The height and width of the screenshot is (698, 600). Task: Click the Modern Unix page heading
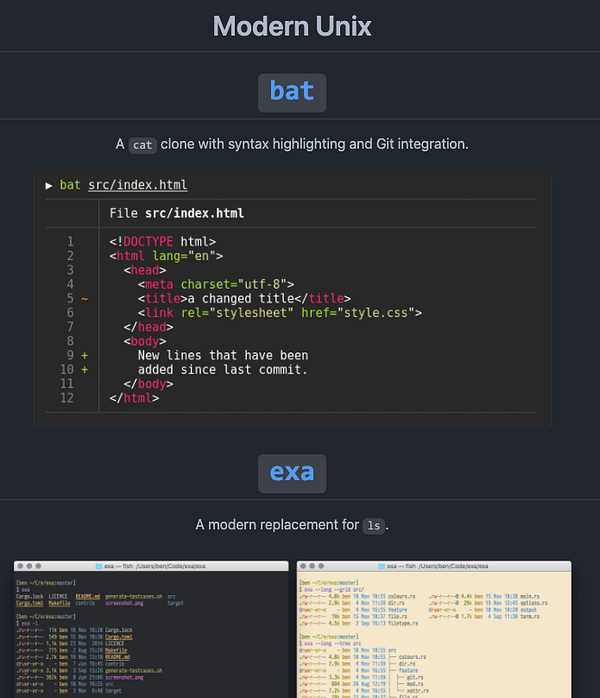292,26
